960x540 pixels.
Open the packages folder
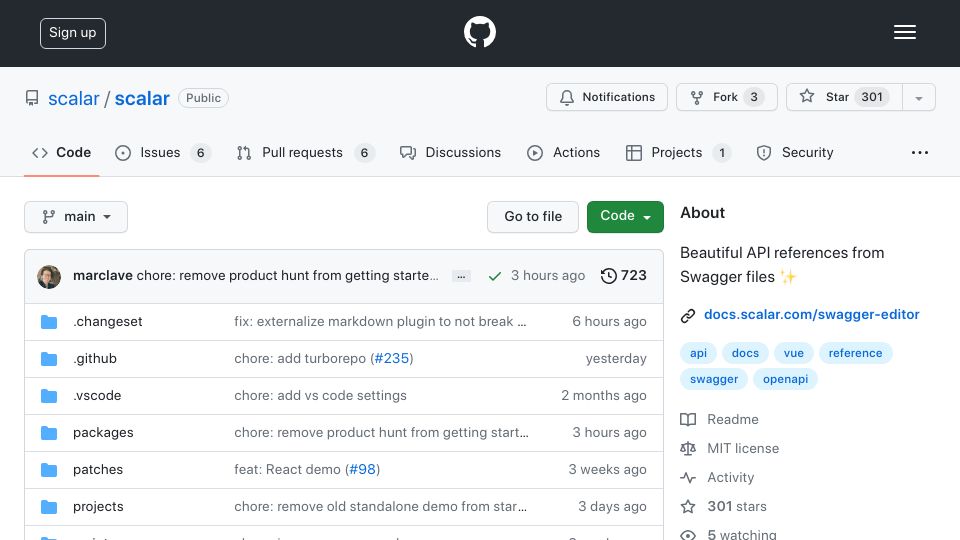[x=103, y=433]
